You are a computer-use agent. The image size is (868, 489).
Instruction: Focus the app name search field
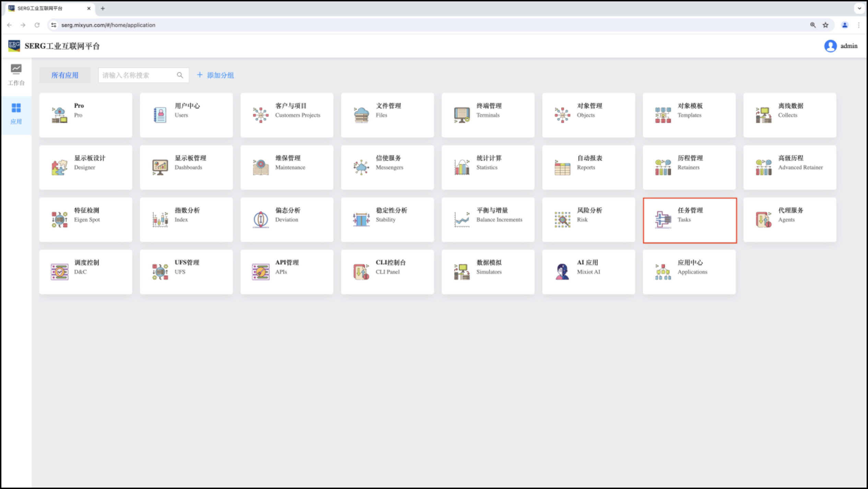pos(137,75)
